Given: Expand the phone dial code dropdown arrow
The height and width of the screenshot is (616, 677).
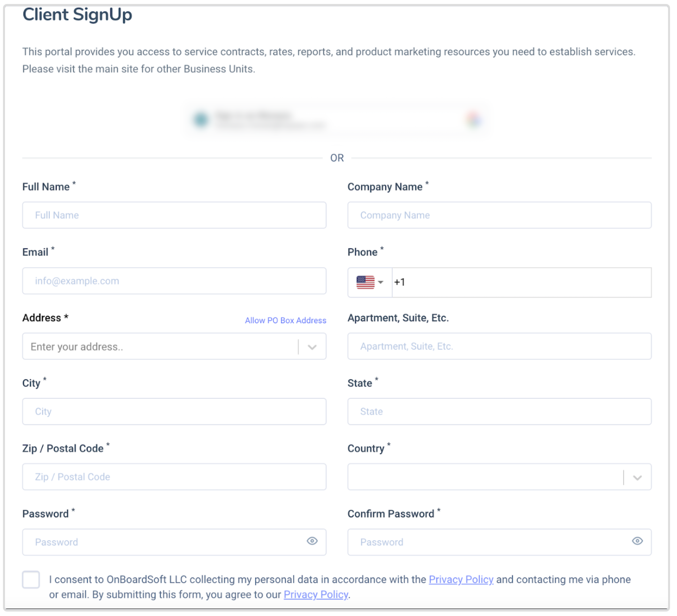Looking at the screenshot, I should 381,282.
